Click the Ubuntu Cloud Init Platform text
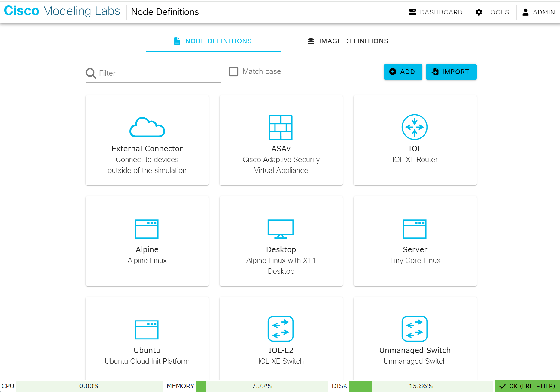The width and height of the screenshot is (560, 392). pos(147,361)
